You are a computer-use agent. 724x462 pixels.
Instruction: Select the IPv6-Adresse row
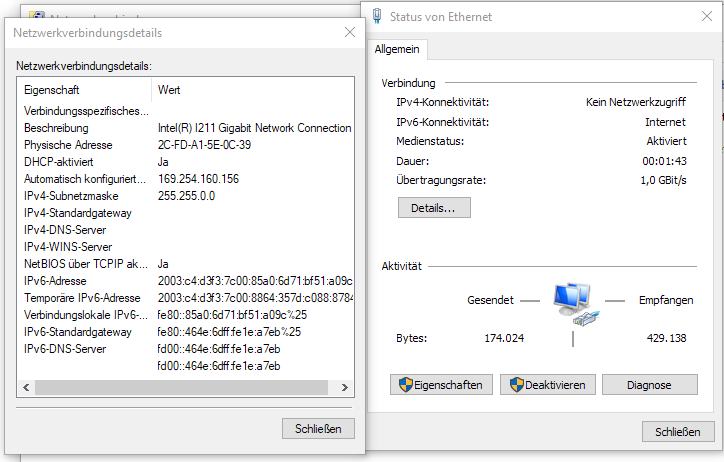point(186,281)
